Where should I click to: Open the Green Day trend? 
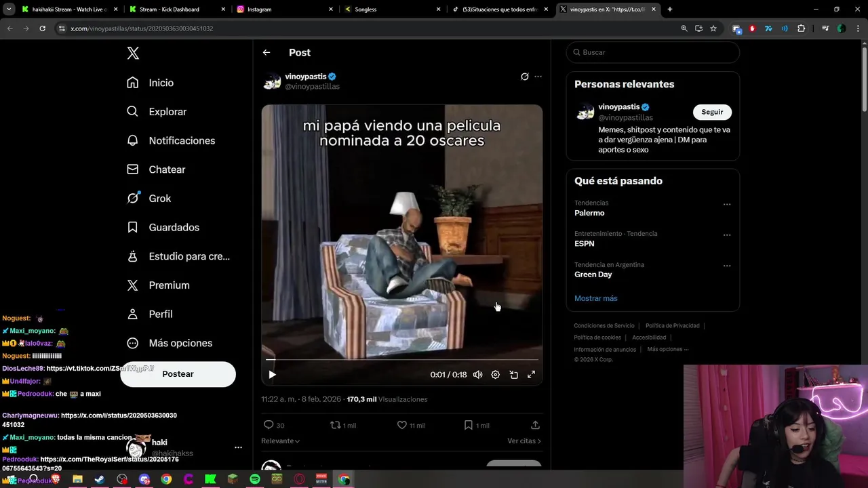593,274
